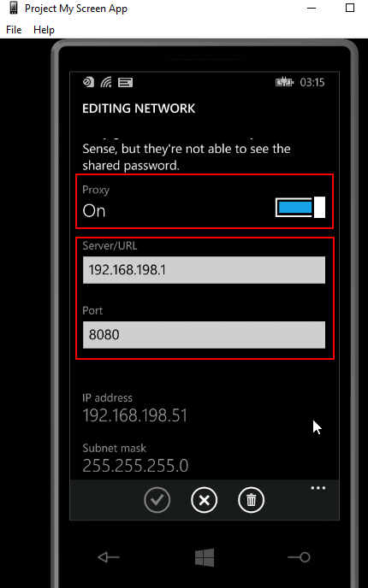Image resolution: width=368 pixels, height=588 pixels.
Task: Open the File menu
Action: click(14, 30)
